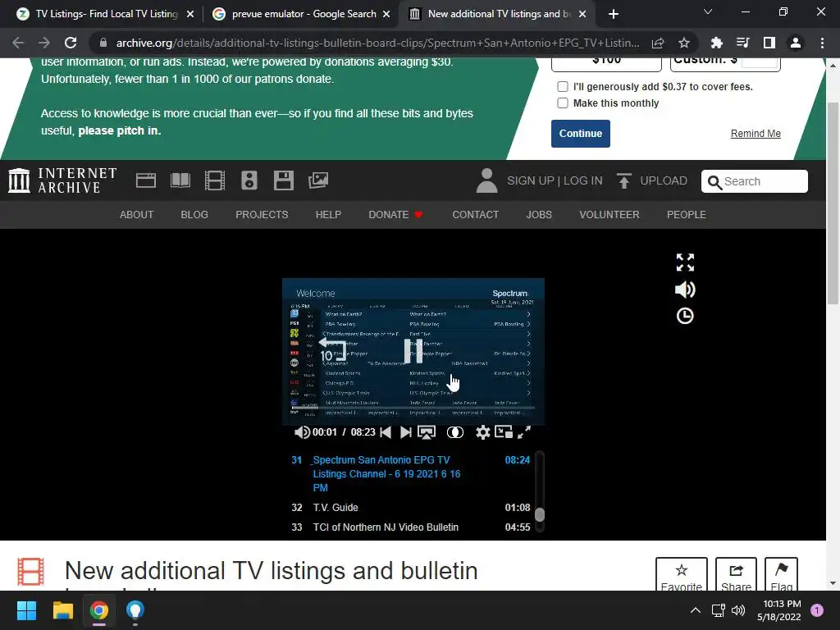840x630 pixels.
Task: Open the HELP menu item
Action: click(328, 214)
